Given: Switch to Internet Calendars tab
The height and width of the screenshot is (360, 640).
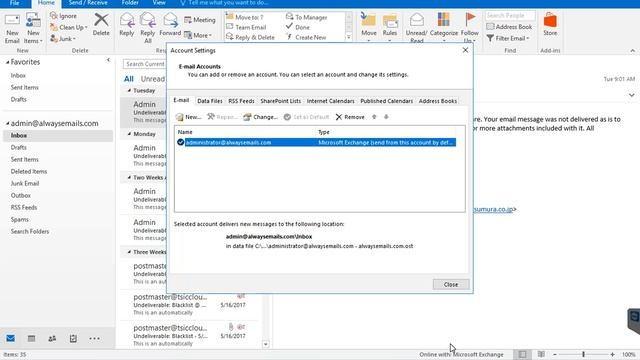Looking at the screenshot, I should click(330, 101).
